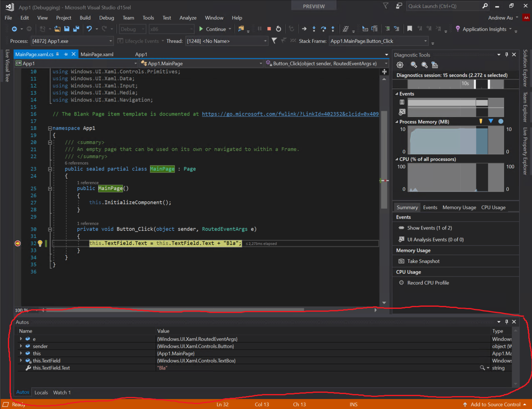532x409 pixels.
Task: Switch to the Watch 1 tab
Action: point(62,392)
